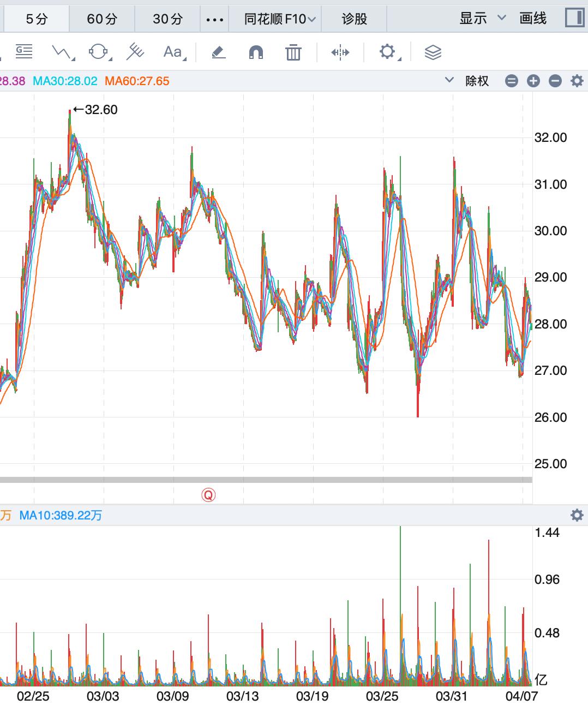Click the layers stack icon

(x=433, y=52)
